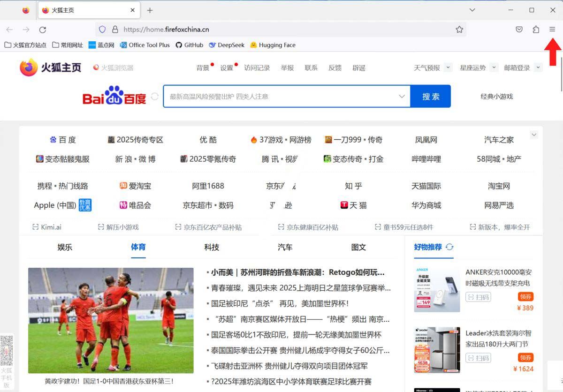The image size is (563, 392).
Task: Switch to the pinned Firefox tab
Action: [26, 10]
